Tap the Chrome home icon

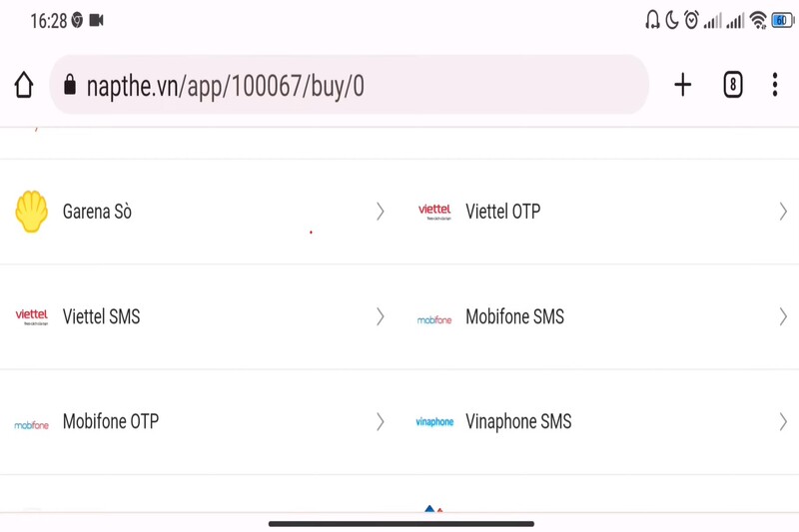(x=24, y=86)
